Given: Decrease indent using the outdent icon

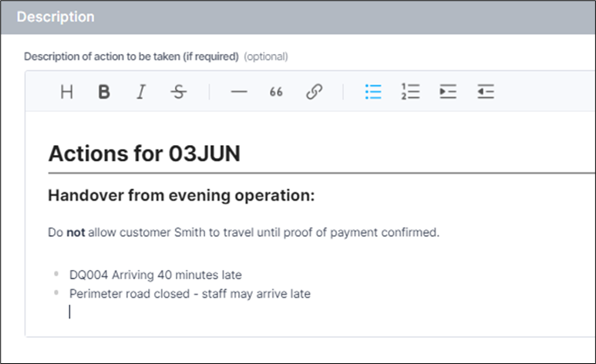Looking at the screenshot, I should coord(485,93).
